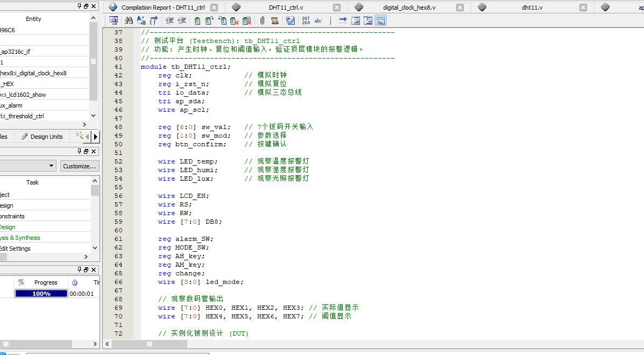This screenshot has width=644, height=355.
Task: Click the Task column header
Action: point(32,182)
